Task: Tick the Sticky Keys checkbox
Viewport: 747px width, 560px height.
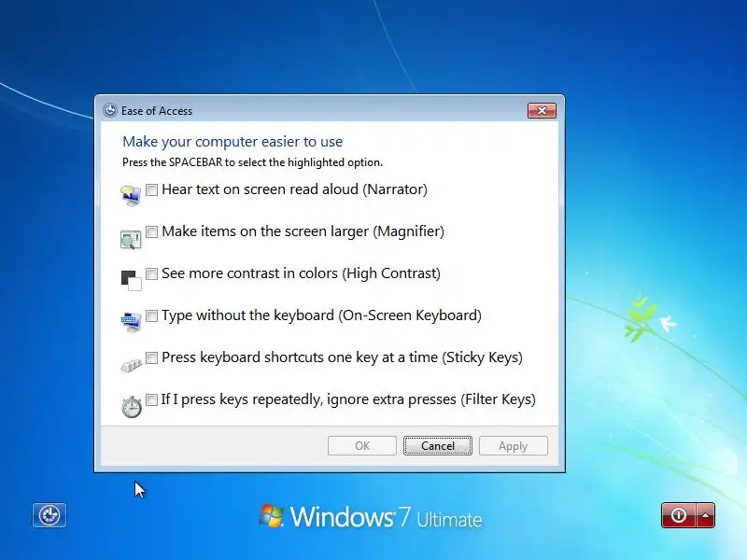Action: pos(151,357)
